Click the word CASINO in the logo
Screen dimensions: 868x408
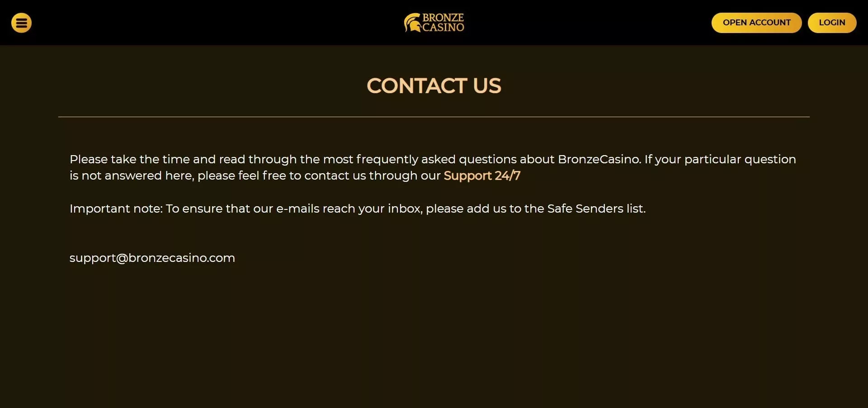click(x=443, y=28)
